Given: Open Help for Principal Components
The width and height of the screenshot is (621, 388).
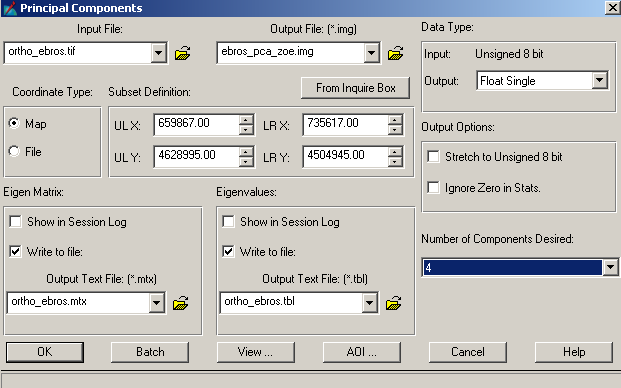Looking at the screenshot, I should pyautogui.click(x=574, y=352).
